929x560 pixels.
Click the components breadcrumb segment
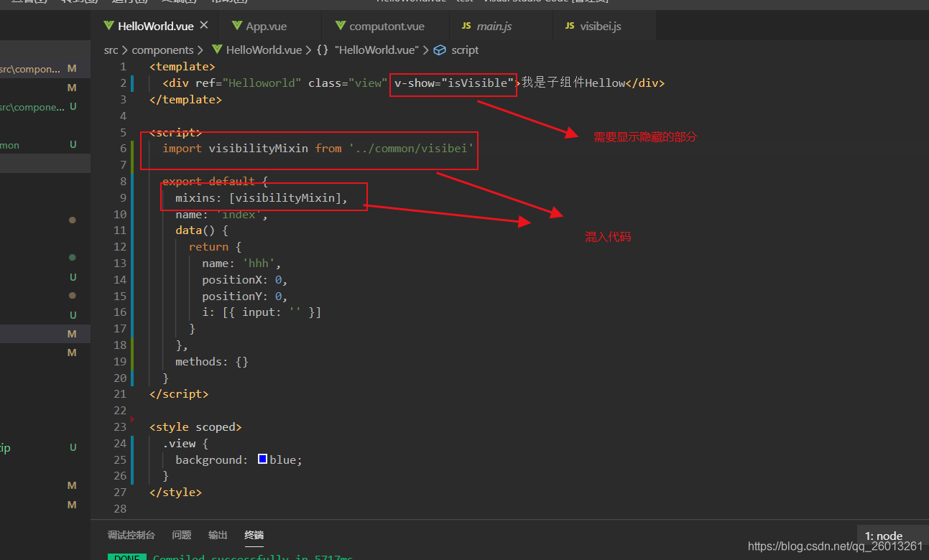point(162,50)
